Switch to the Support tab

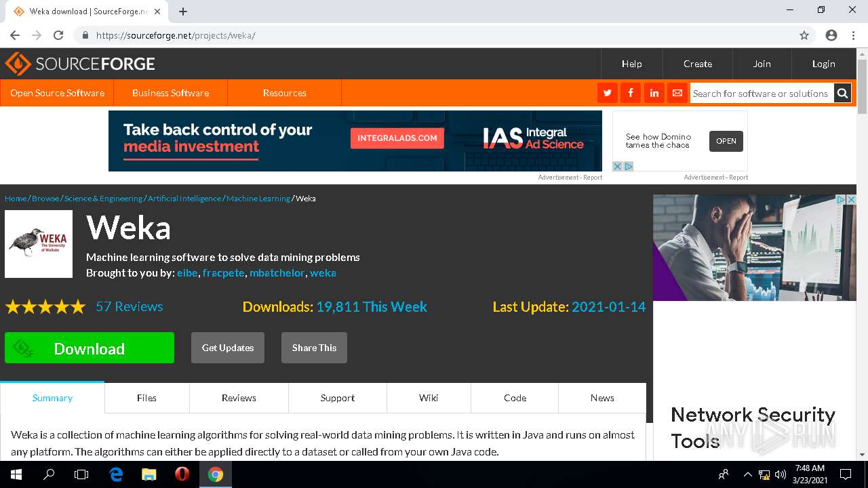[x=337, y=398]
